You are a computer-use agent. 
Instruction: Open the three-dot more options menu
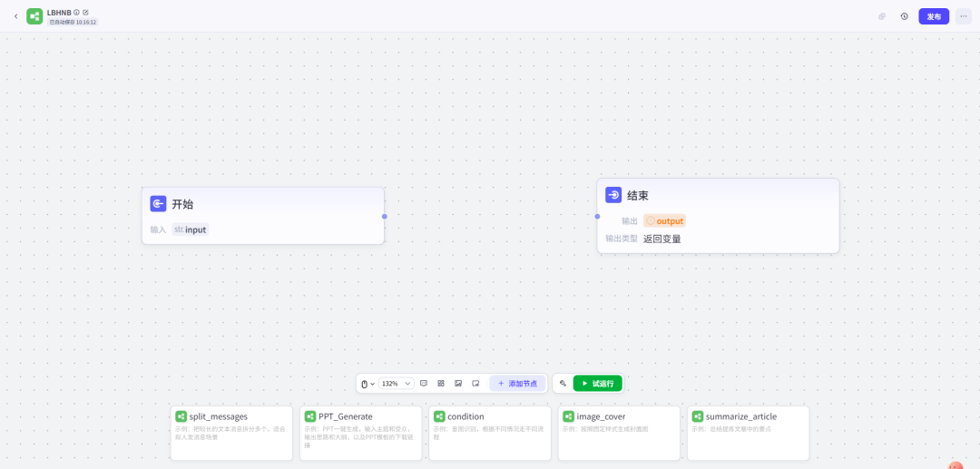coord(963,16)
